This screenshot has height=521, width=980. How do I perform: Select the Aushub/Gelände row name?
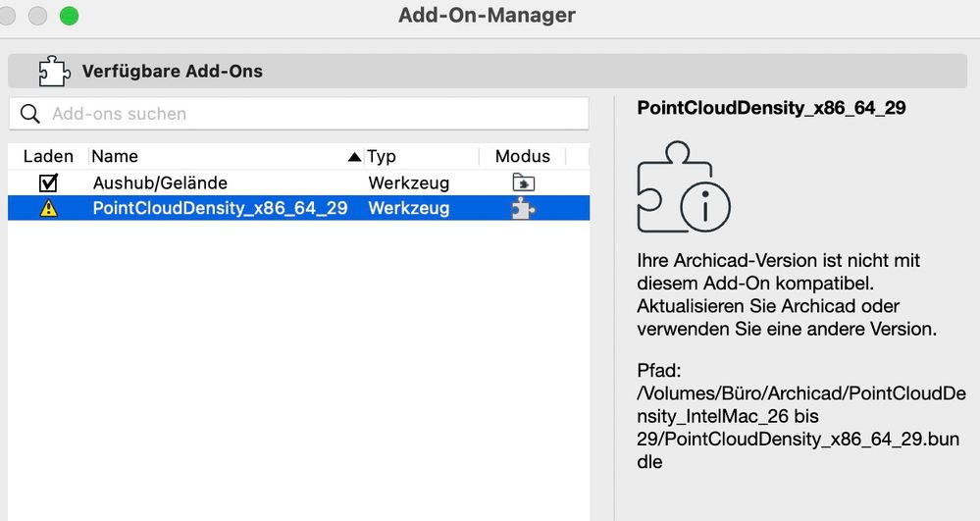point(160,182)
